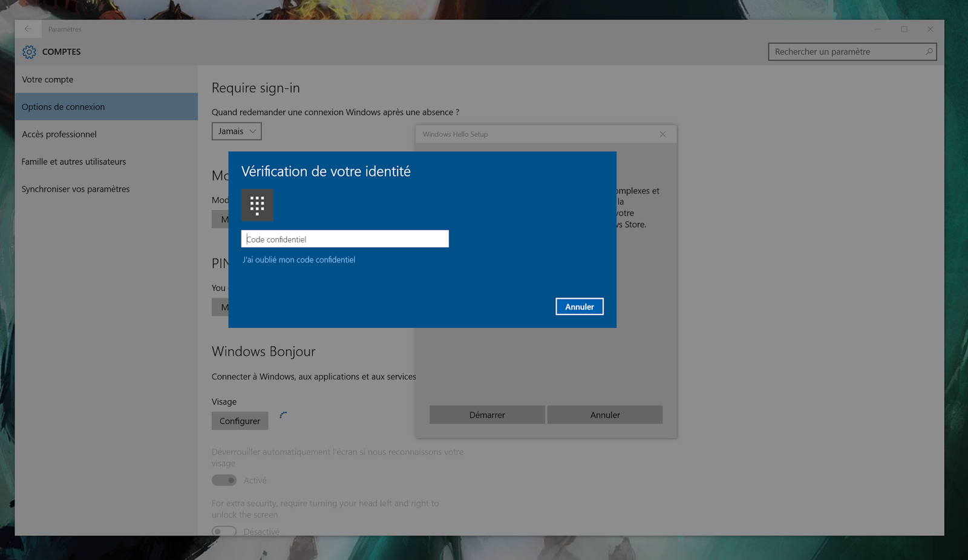968x560 pixels.
Task: Enable the facial recognition auto-unlock toggle
Action: tap(224, 480)
